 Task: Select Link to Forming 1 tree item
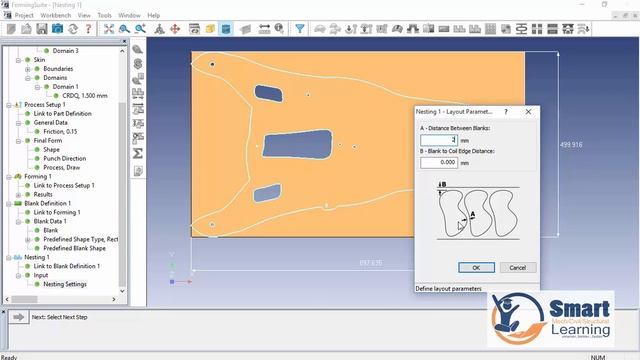click(57, 212)
